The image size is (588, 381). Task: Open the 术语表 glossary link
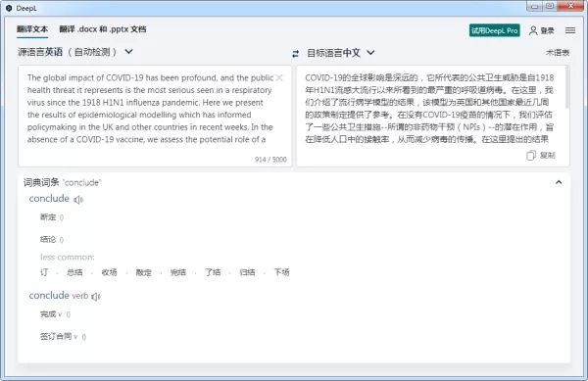558,53
